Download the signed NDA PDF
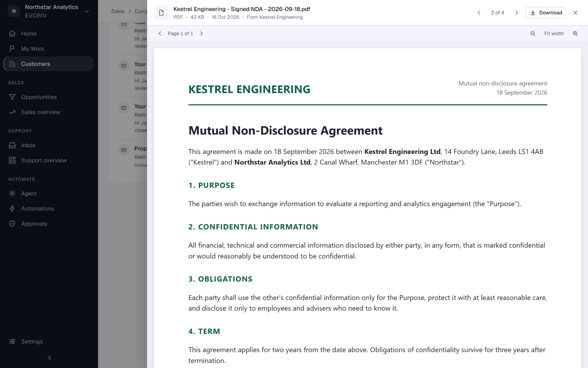Image resolution: width=588 pixels, height=368 pixels. coord(546,13)
